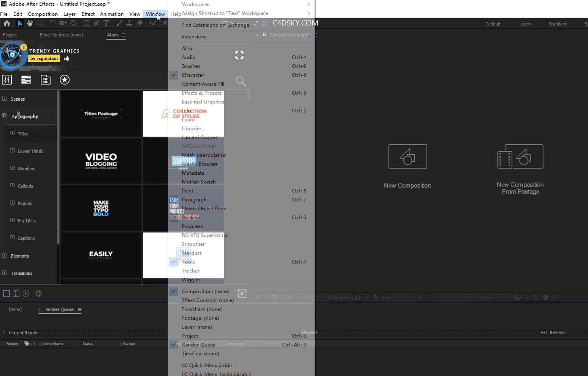Select the Lower Thirds subcategory
Image resolution: width=588 pixels, height=376 pixels.
pos(31,151)
